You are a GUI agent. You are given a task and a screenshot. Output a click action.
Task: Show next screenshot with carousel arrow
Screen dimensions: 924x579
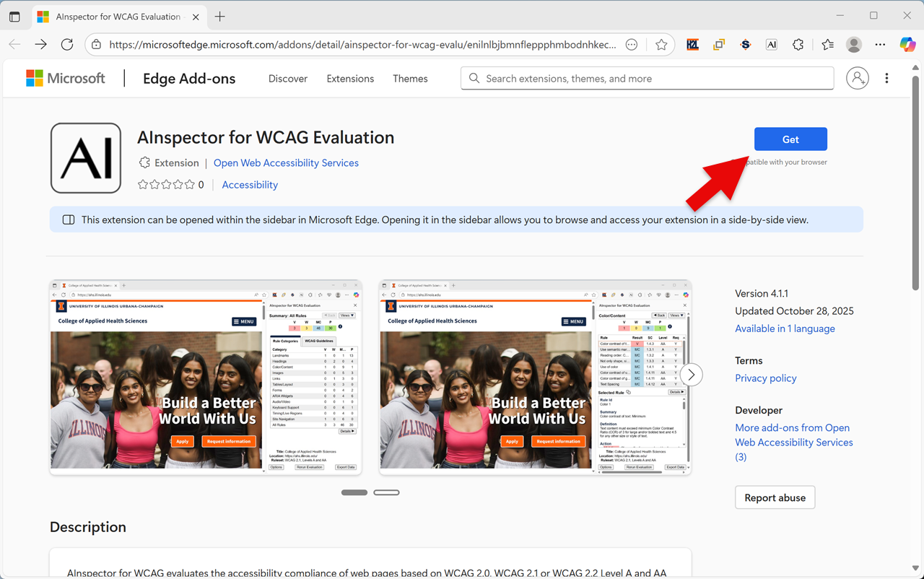tap(691, 374)
